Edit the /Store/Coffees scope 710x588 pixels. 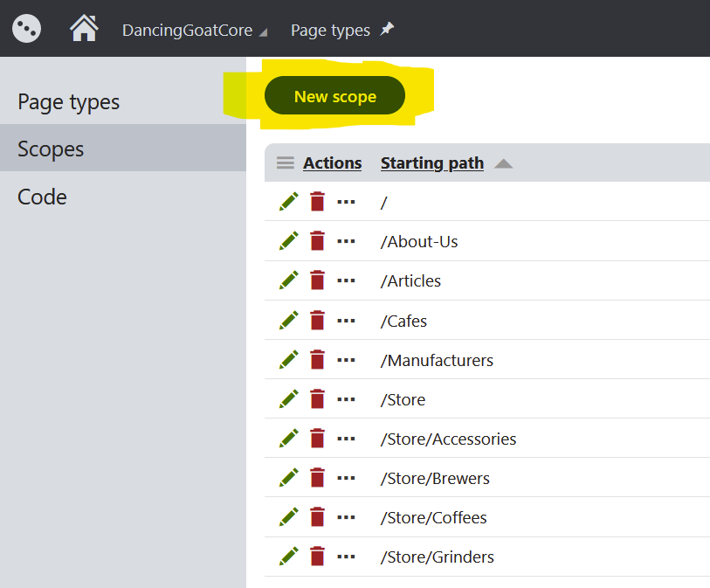click(x=289, y=517)
